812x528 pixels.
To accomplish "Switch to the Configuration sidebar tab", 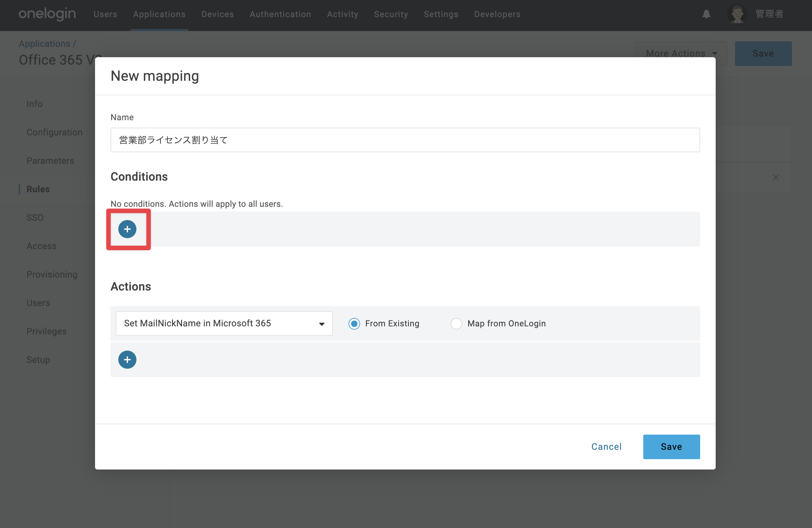I will click(x=55, y=132).
